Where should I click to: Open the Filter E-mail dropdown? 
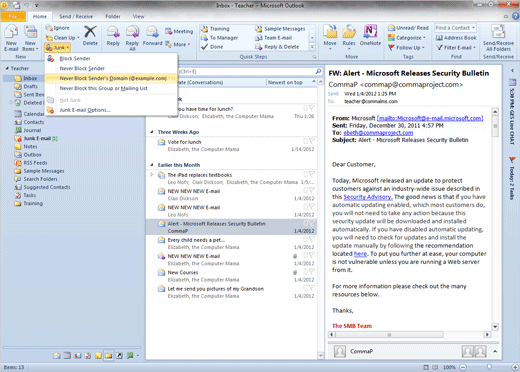pyautogui.click(x=456, y=48)
